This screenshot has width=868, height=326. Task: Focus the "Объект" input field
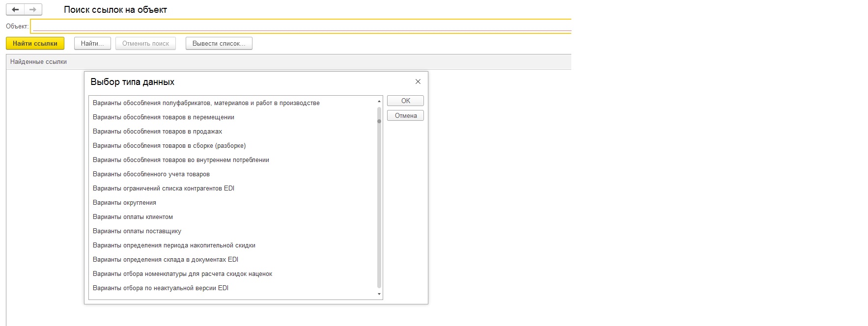click(301, 26)
